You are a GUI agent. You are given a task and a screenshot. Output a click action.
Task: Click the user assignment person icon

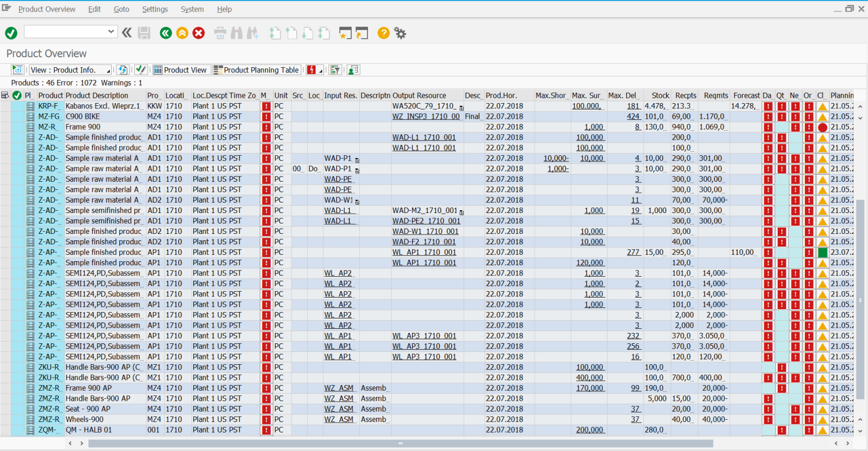pos(352,69)
